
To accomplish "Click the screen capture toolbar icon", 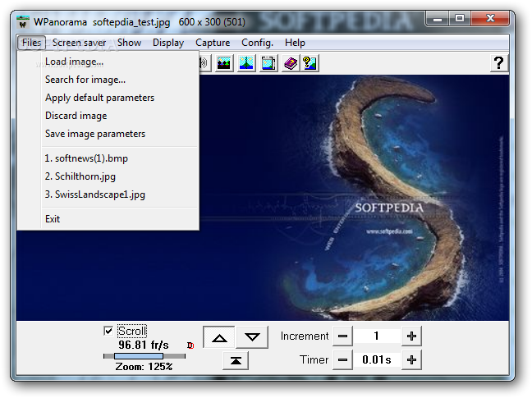I will point(268,63).
